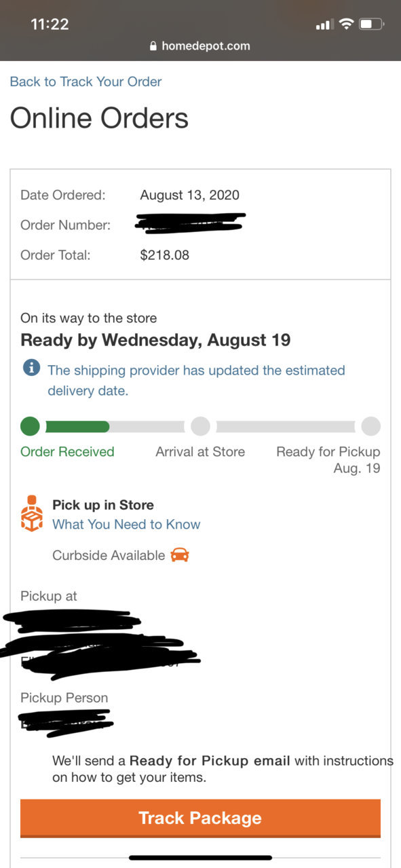Tap the Order Received label
The image size is (401, 868).
[67, 451]
